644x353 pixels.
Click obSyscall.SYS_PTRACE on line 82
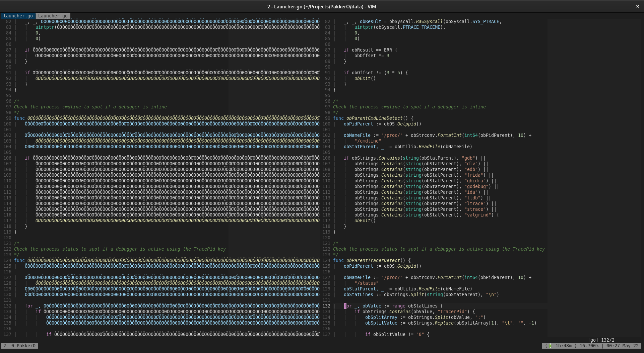[x=472, y=21]
